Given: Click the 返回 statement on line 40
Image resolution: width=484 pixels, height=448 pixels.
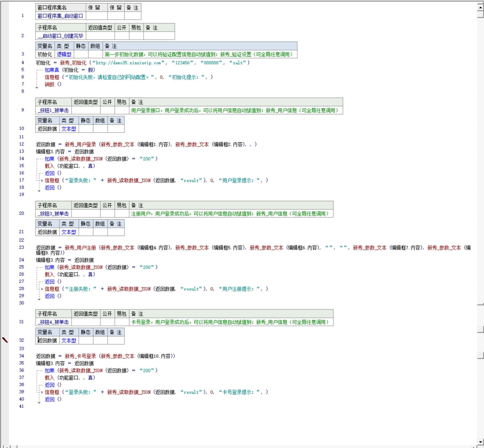Looking at the screenshot, I should click(49, 399).
